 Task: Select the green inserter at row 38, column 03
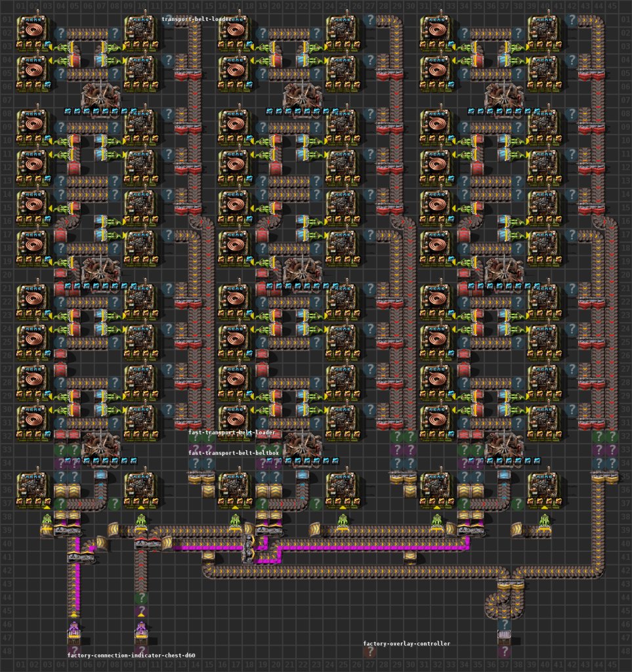(47, 520)
